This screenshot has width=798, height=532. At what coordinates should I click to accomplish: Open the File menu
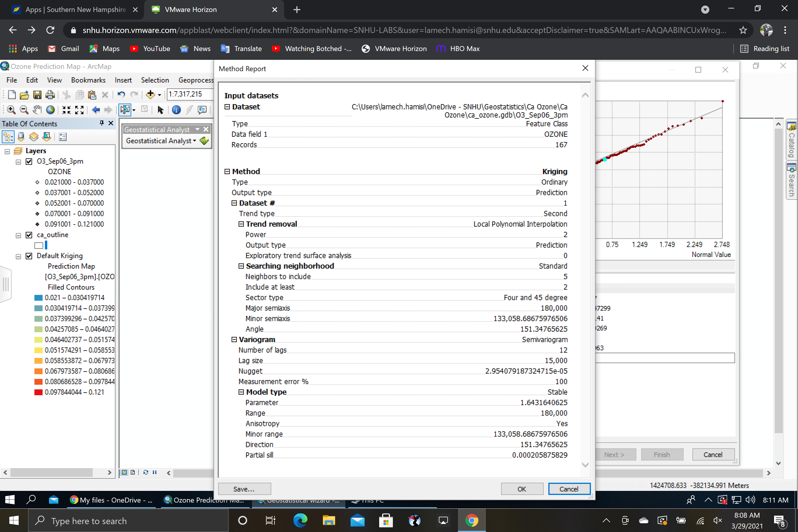[x=12, y=80]
